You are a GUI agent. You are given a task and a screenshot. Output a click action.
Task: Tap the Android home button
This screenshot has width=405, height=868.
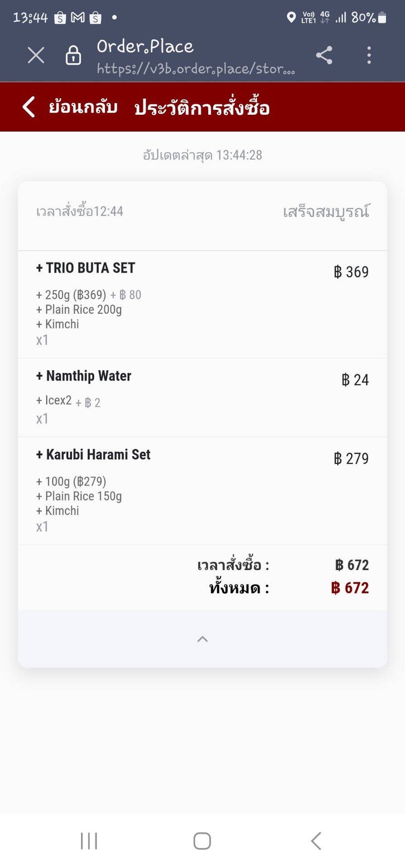tap(202, 841)
